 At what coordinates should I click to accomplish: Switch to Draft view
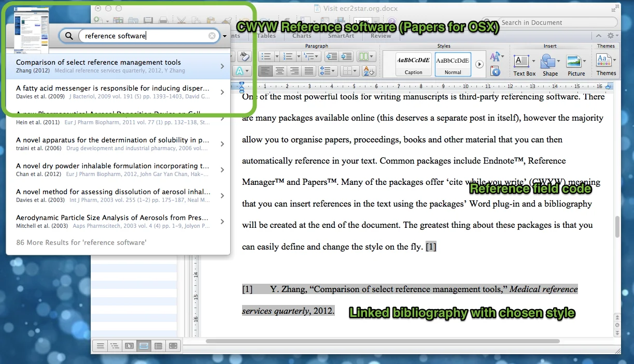click(101, 346)
